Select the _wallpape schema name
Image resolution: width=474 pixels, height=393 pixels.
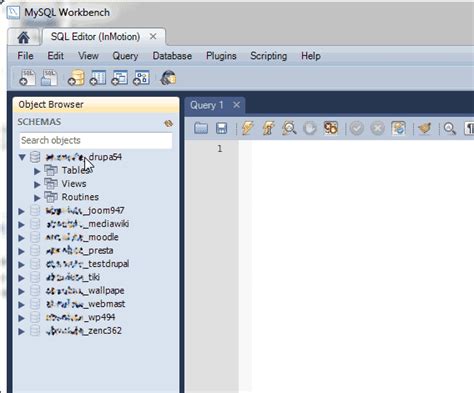(85, 290)
